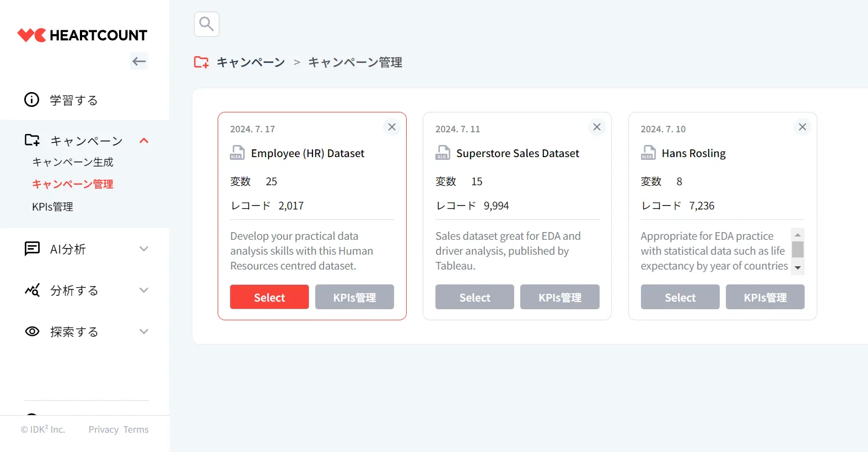Click the 学習する info icon
Image resolution: width=868 pixels, height=452 pixels.
click(32, 100)
